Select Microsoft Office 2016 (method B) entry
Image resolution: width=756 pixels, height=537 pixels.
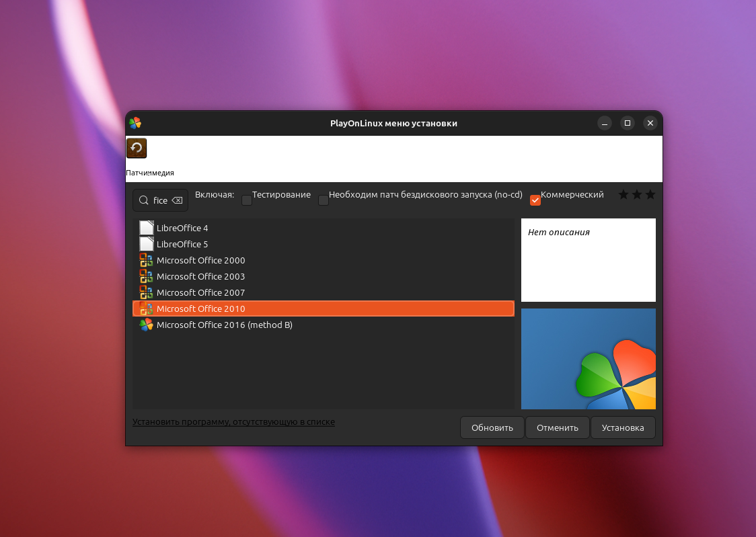click(x=225, y=325)
